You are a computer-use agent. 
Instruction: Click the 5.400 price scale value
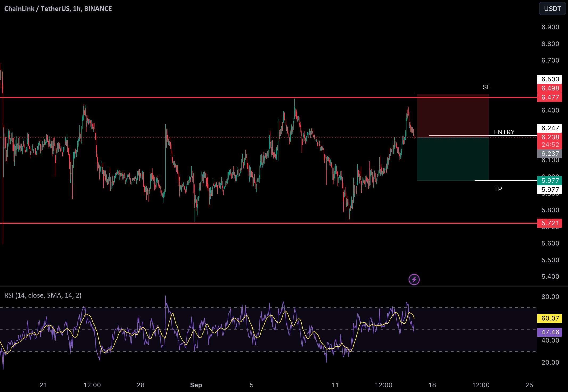(550, 277)
